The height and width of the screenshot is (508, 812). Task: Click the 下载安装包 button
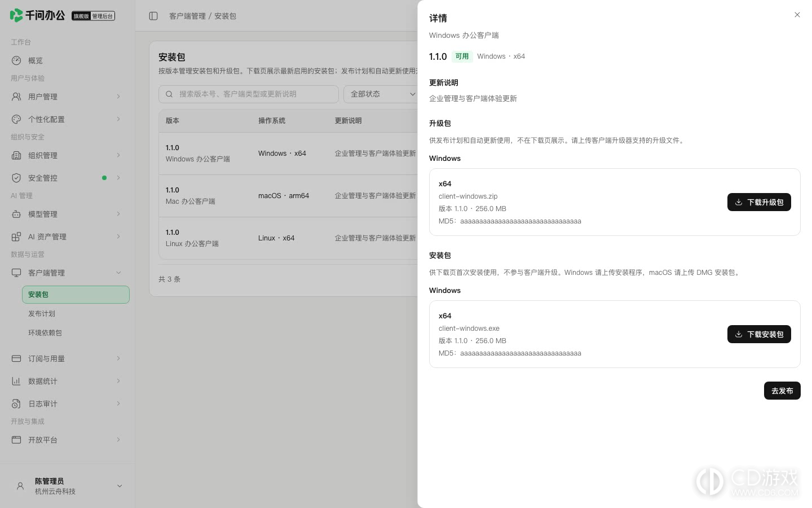(x=759, y=334)
